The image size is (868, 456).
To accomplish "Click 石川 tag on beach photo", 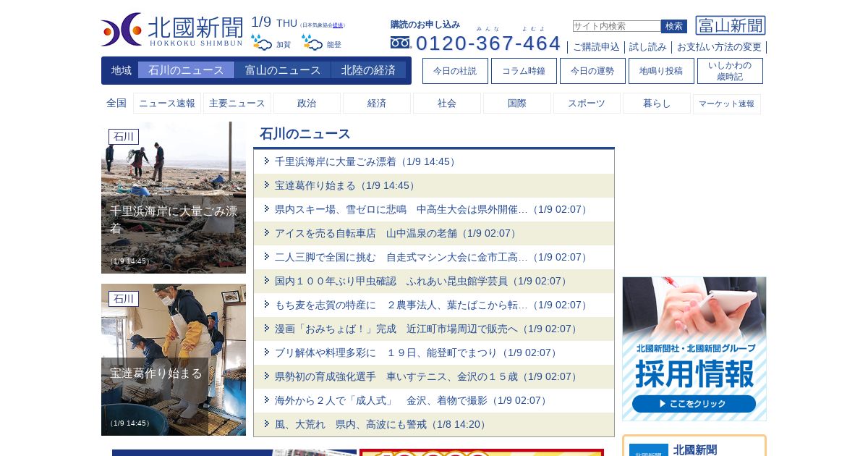I will click(124, 137).
